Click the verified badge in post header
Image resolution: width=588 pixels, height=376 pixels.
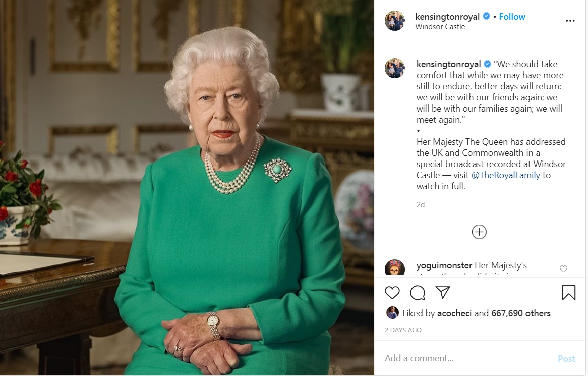(487, 17)
